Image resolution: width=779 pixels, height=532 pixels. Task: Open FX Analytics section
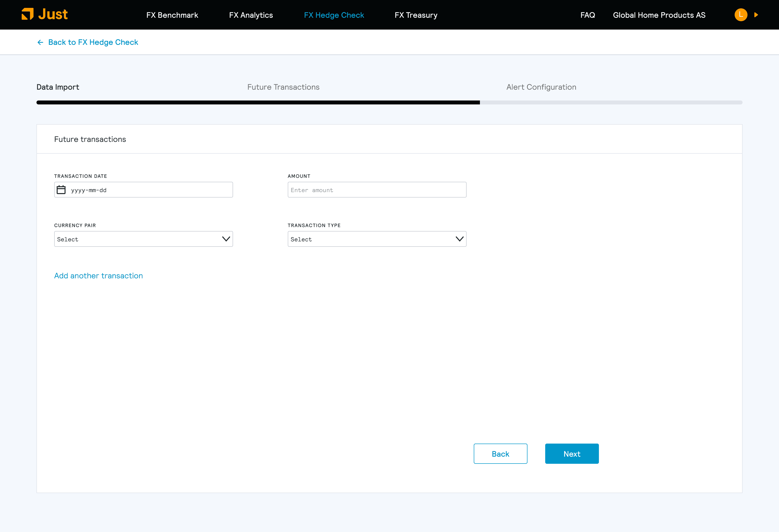coord(251,15)
